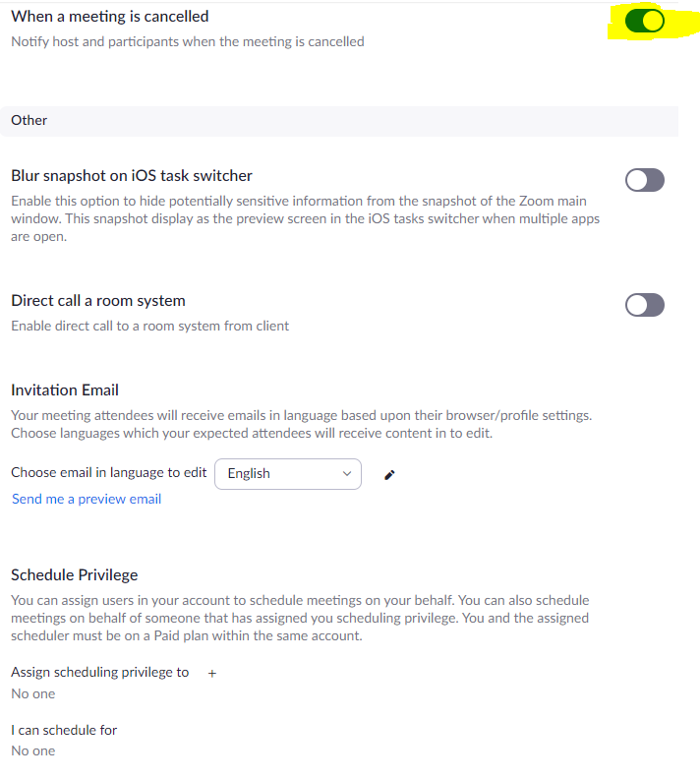The width and height of the screenshot is (700, 780).
Task: Open the language dropdown via its chevron arrow
Action: click(347, 473)
